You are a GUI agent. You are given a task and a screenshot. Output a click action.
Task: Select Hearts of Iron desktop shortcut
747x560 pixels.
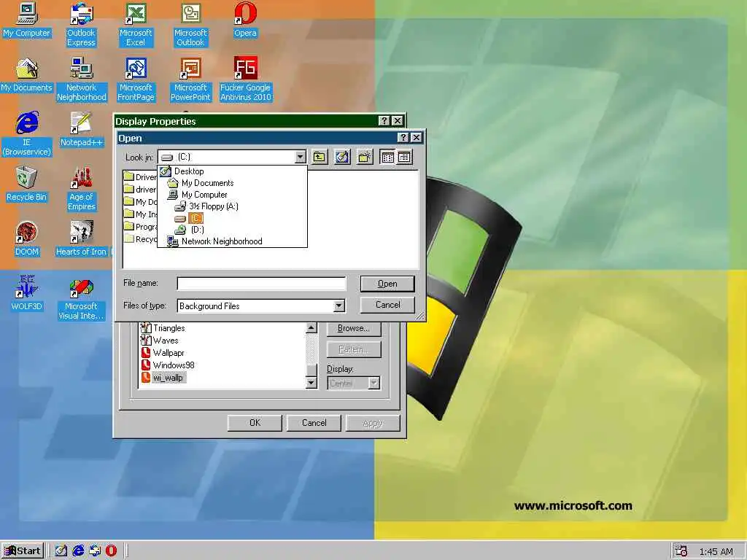tap(82, 239)
